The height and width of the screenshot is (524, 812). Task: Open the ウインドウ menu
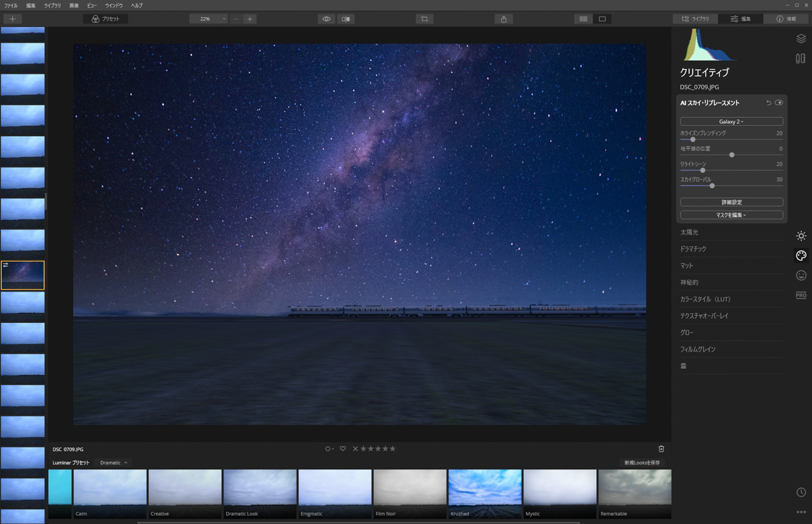click(x=114, y=5)
